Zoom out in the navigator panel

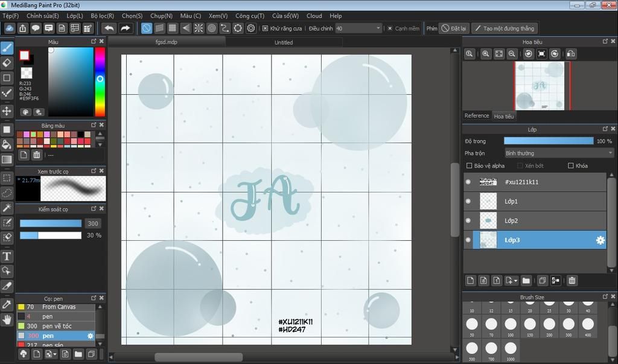tap(512, 54)
